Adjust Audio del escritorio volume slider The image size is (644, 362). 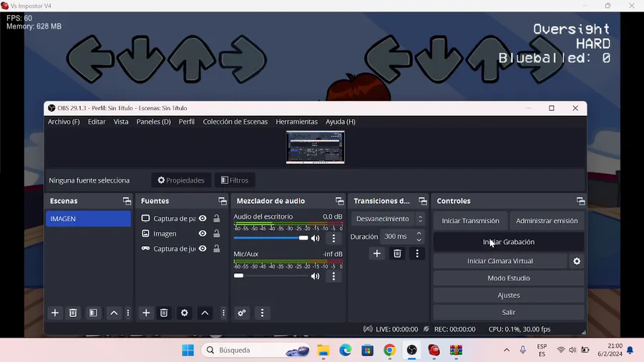tap(270, 238)
